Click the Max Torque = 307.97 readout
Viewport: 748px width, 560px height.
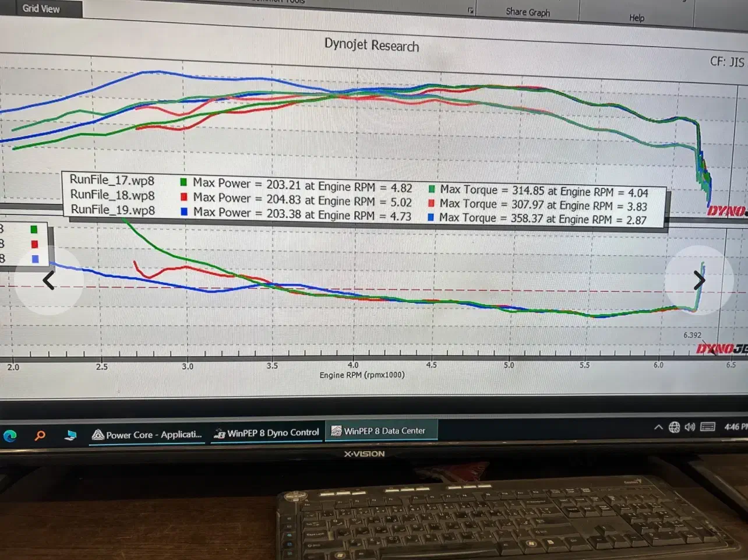click(543, 205)
